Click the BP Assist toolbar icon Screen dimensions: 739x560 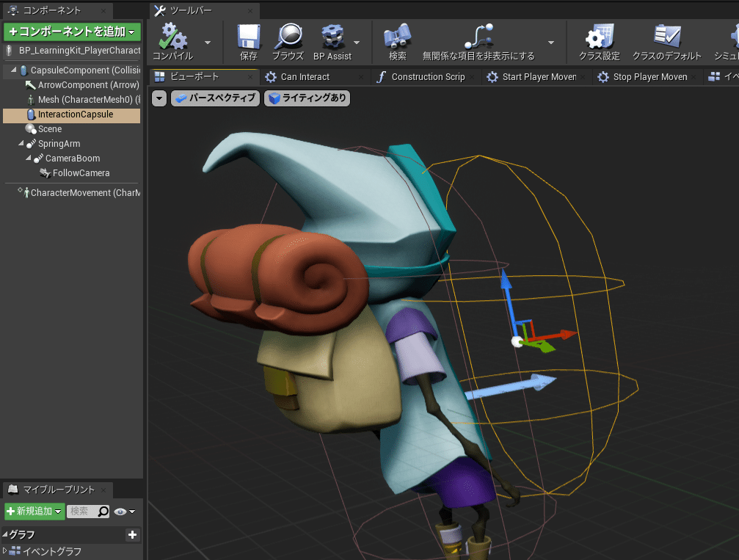[333, 37]
